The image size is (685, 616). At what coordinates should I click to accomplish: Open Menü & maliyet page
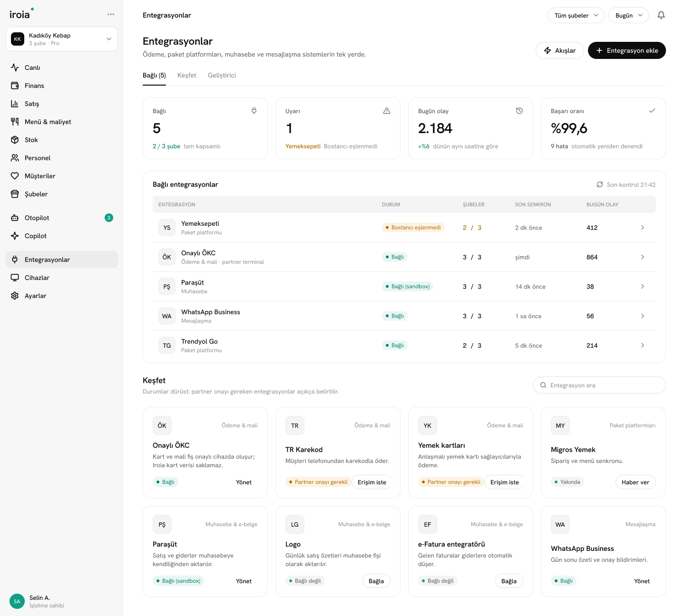pos(62,122)
